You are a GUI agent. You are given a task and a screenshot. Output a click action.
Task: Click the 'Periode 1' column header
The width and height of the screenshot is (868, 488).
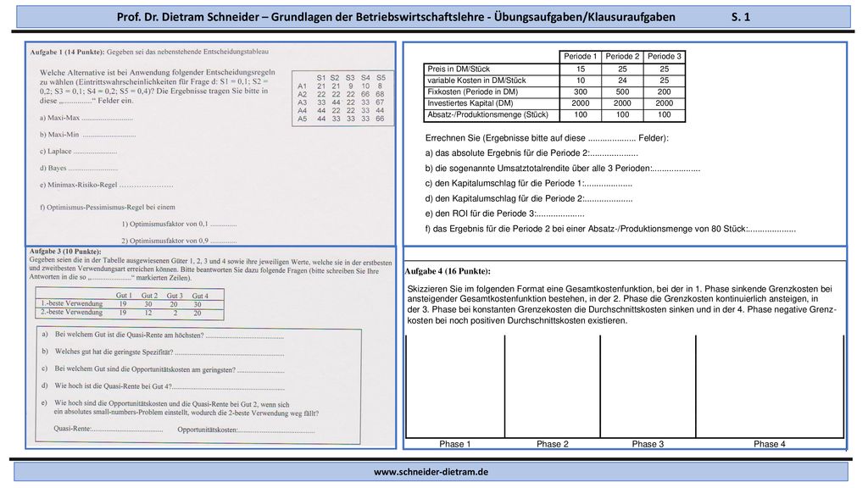580,57
